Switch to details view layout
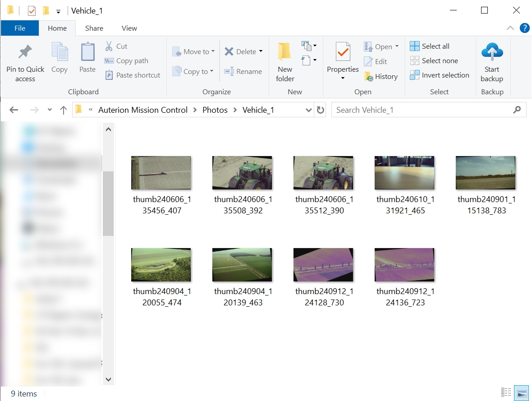 pyautogui.click(x=506, y=393)
